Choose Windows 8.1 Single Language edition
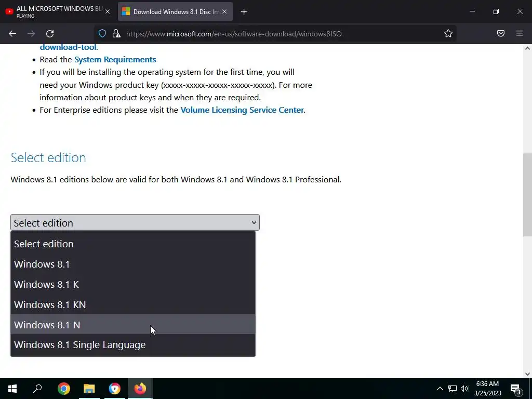 (133, 345)
